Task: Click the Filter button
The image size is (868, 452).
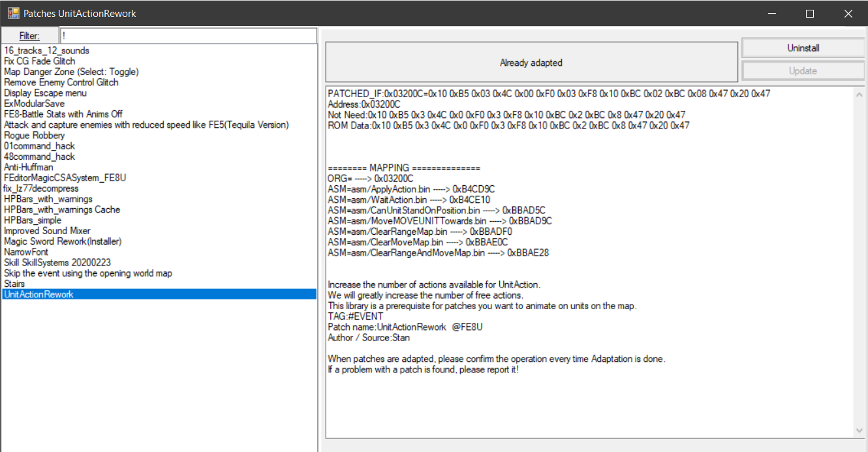Action: click(29, 36)
